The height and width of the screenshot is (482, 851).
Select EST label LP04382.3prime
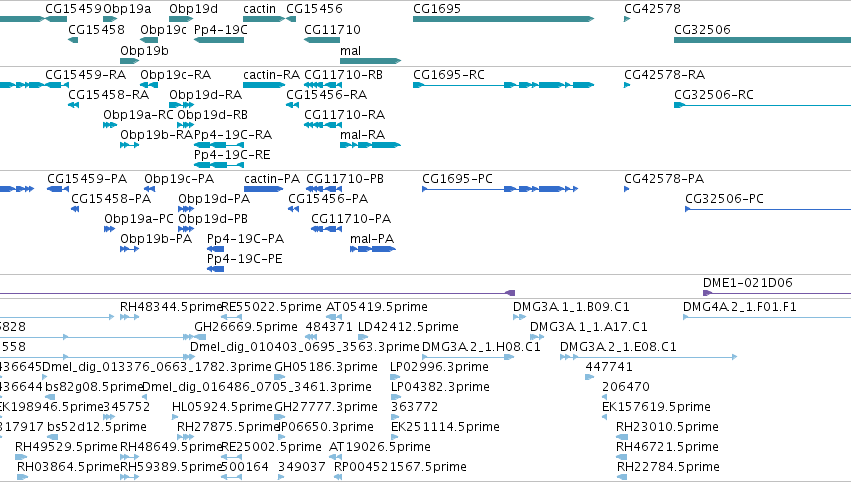coord(440,386)
